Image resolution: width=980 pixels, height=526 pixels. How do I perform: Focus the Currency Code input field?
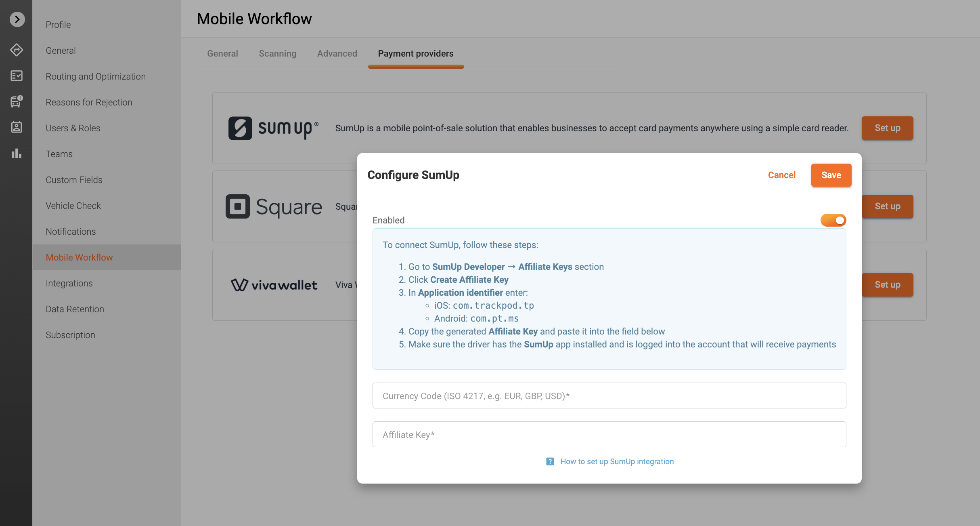point(609,396)
